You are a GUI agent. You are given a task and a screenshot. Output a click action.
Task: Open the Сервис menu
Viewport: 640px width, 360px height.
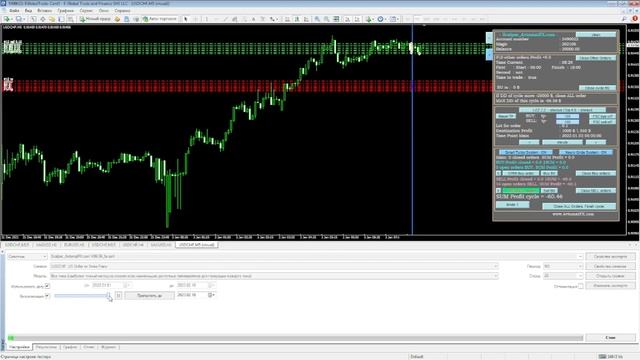86,11
